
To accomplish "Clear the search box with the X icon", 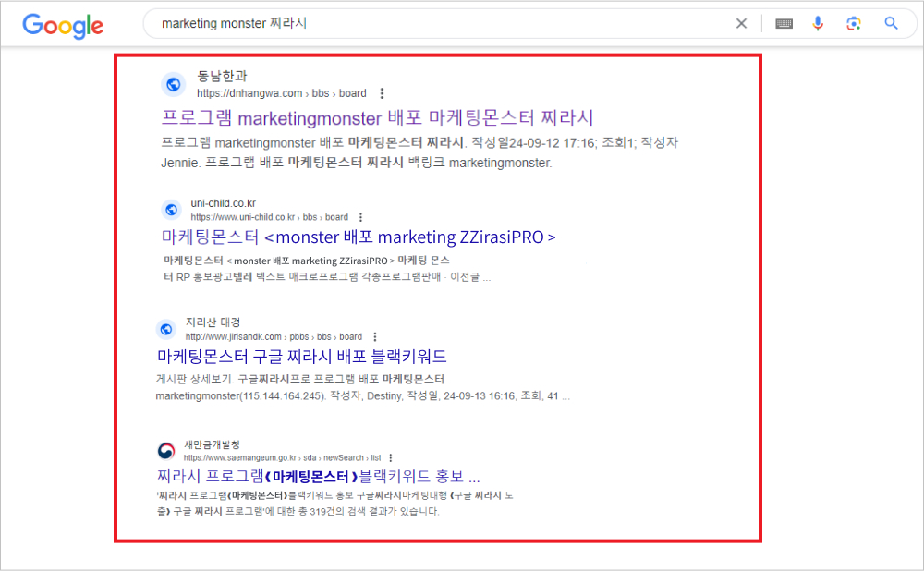I will point(741,24).
